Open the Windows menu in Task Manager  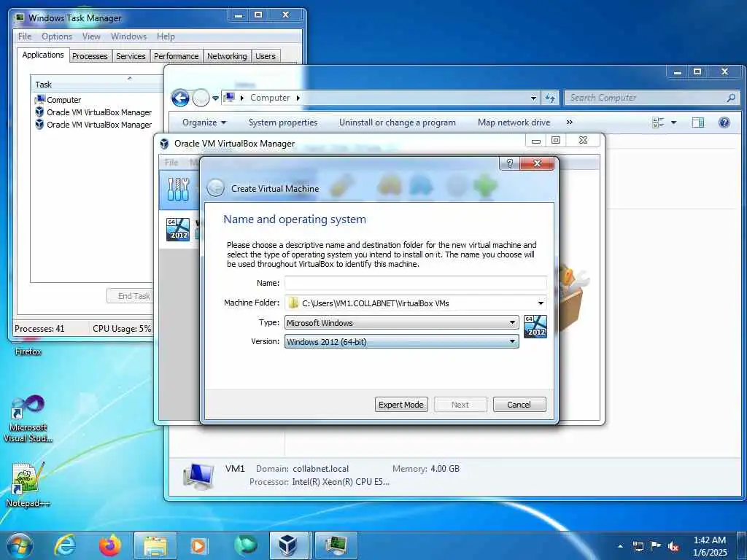click(x=128, y=36)
